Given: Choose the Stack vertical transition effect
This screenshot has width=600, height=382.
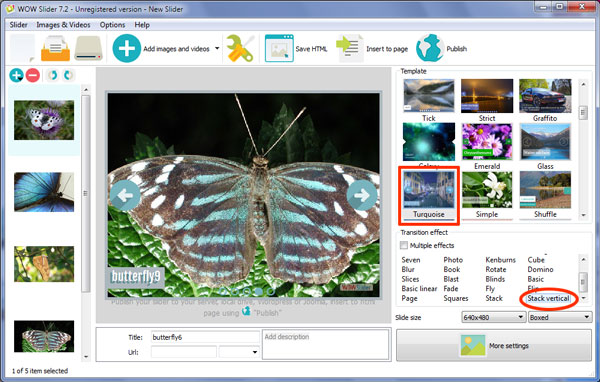Looking at the screenshot, I should pos(548,298).
